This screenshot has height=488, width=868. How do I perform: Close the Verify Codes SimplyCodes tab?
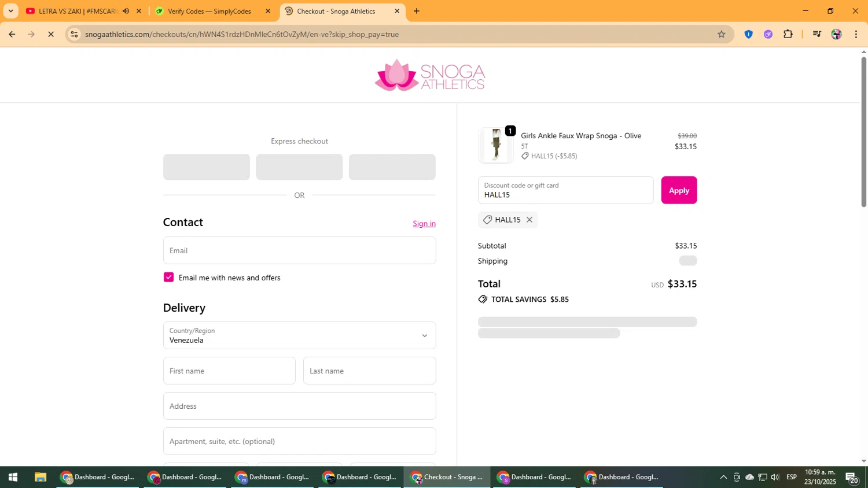click(267, 11)
